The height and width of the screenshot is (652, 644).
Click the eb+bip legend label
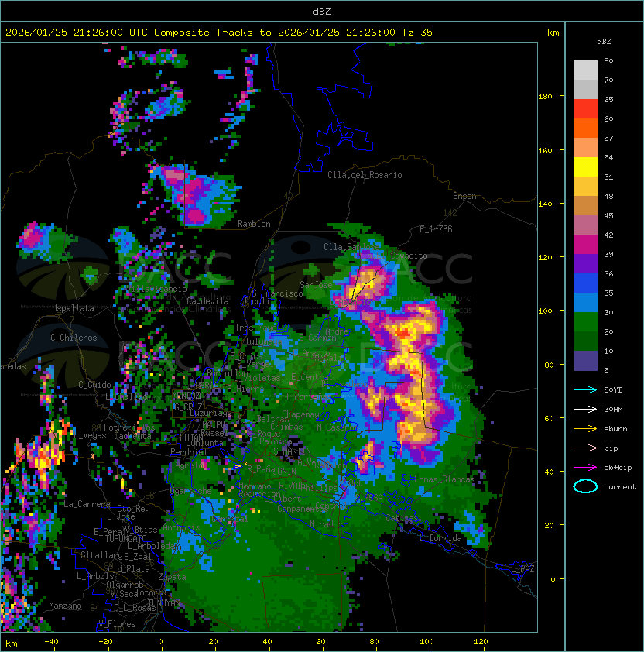[x=618, y=468]
